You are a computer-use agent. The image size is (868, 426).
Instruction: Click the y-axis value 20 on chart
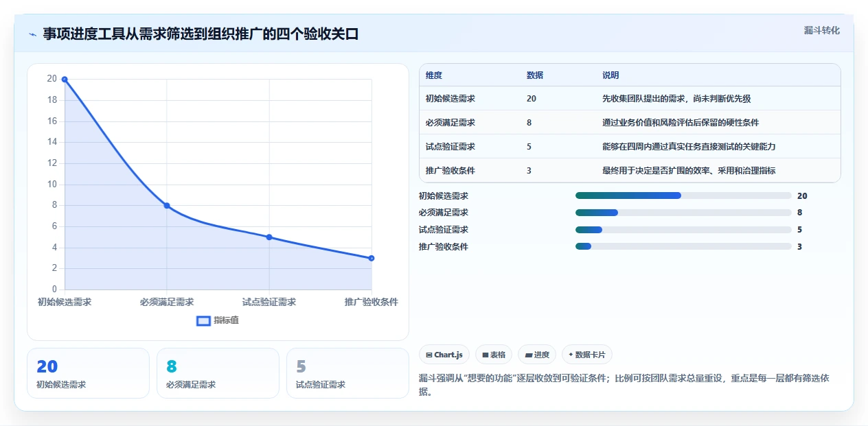[x=52, y=79]
